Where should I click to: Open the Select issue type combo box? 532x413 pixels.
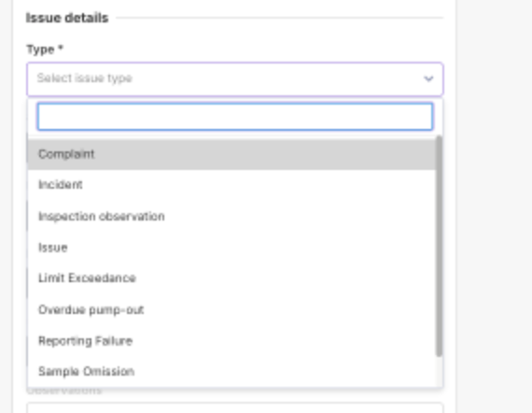point(235,78)
